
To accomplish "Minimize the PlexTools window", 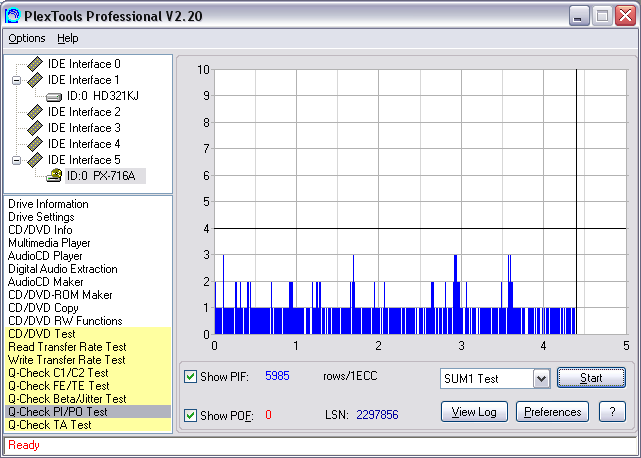I will point(578,16).
